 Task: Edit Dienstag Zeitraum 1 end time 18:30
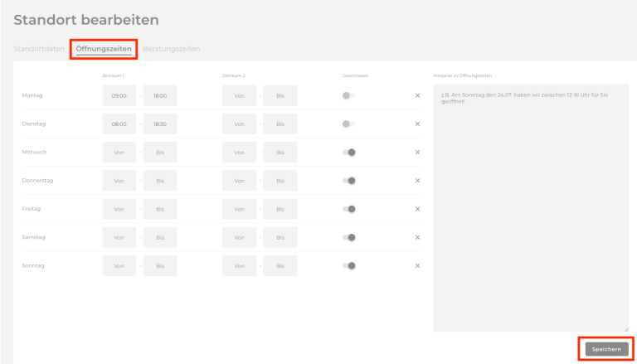tap(160, 124)
